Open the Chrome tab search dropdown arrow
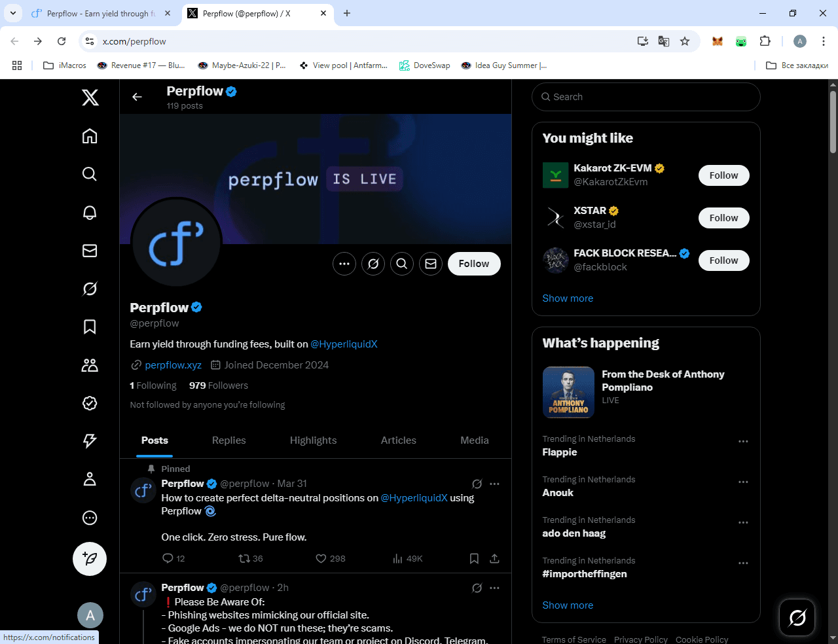Screen dimensions: 838x644 click(13, 13)
